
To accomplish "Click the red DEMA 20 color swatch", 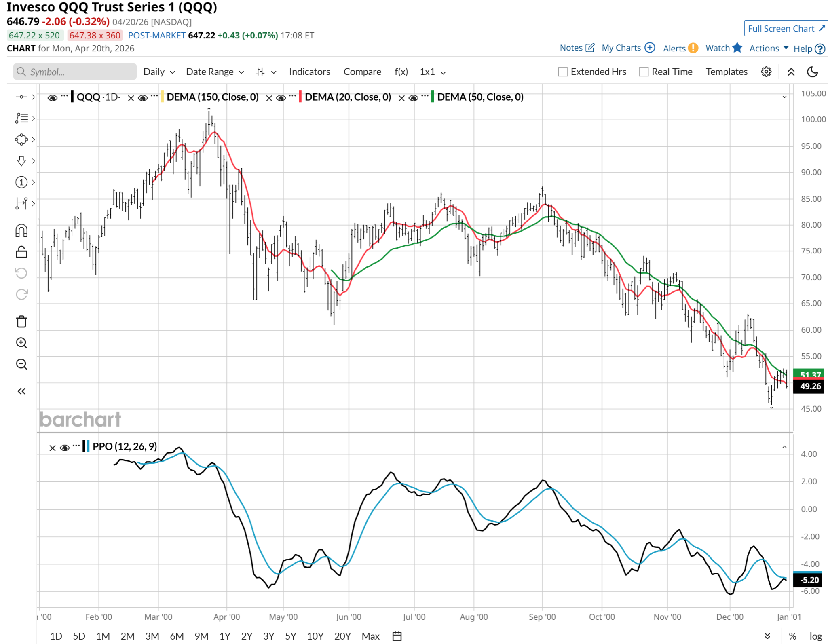I will [x=300, y=97].
